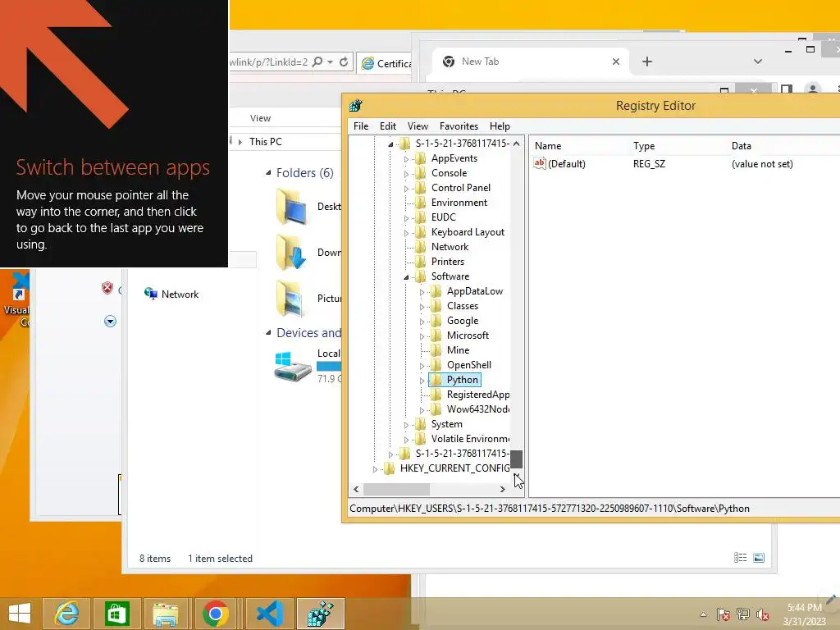This screenshot has width=840, height=630.
Task: Select the RegisteredApp registry key
Action: [x=478, y=395]
